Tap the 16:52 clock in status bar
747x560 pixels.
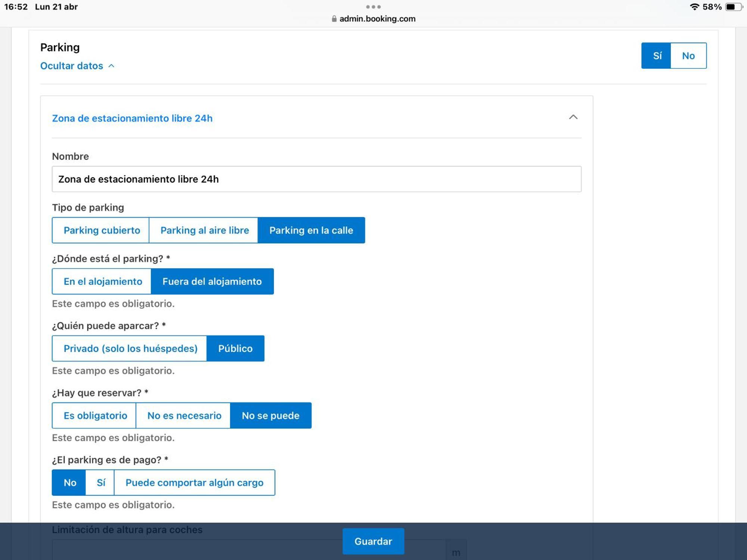16,7
